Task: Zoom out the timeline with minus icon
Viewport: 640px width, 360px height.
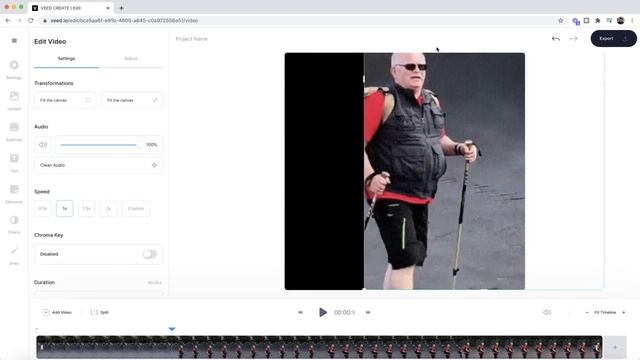Action: coord(587,312)
